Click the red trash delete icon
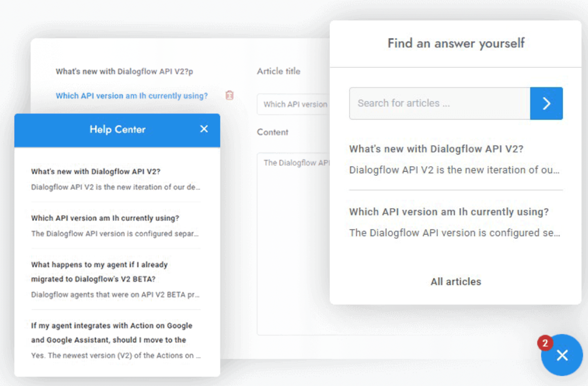This screenshot has height=386, width=588. pos(229,95)
